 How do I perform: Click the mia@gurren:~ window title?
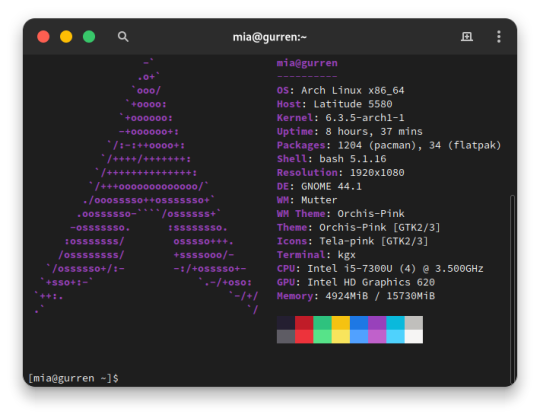coord(270,37)
